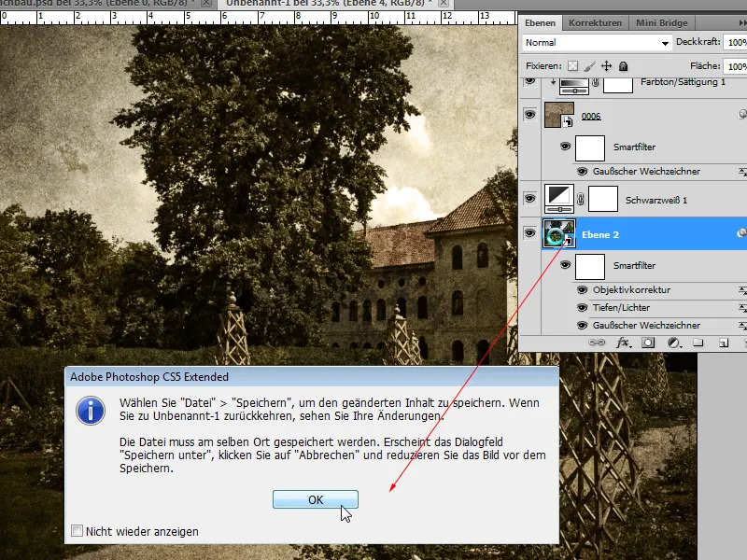The width and height of the screenshot is (747, 560).
Task: Click the 'Smartfilter' label under layer 0006
Action: [634, 147]
